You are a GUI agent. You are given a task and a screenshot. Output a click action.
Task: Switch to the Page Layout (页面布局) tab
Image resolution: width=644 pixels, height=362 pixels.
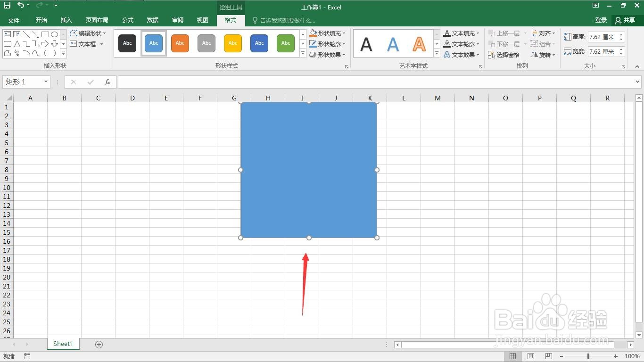coord(97,20)
